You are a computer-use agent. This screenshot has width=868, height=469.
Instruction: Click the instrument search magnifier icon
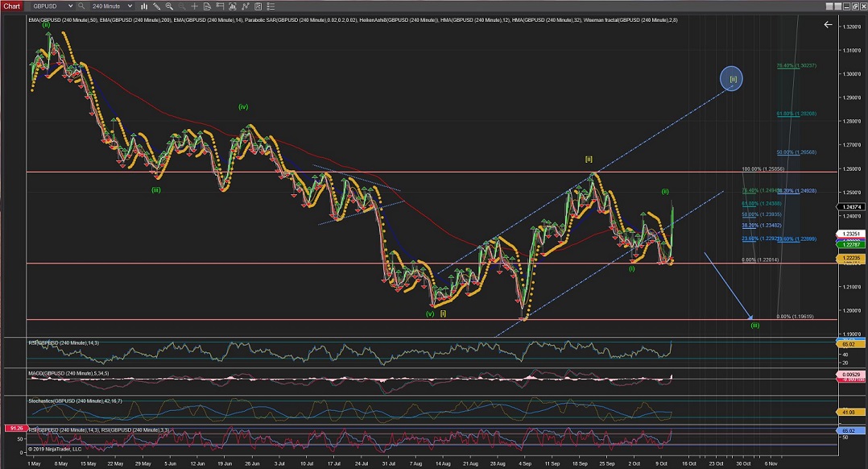[81, 6]
